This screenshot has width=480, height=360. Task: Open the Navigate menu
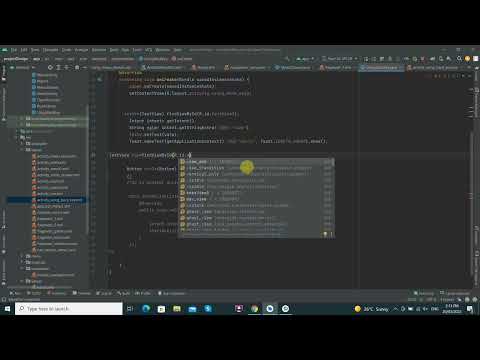point(51,50)
